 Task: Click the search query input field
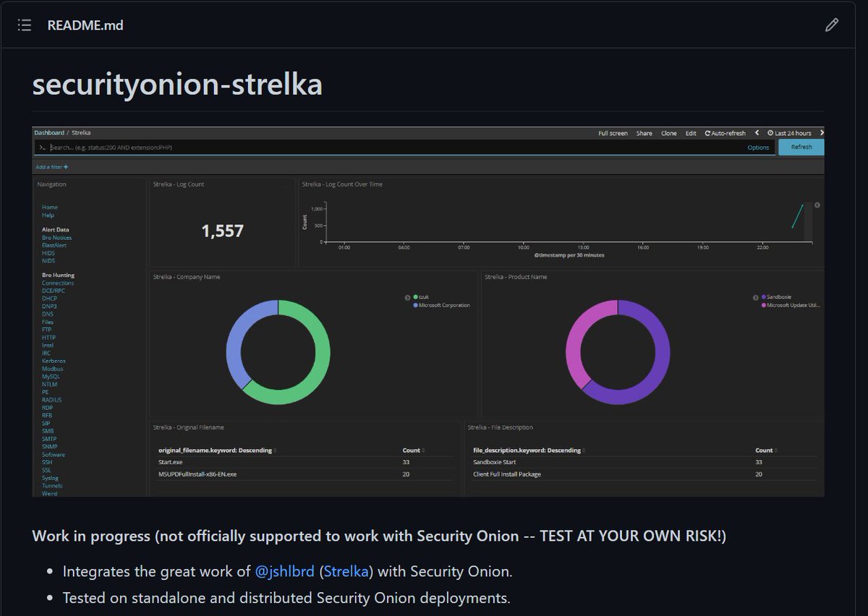click(x=289, y=147)
